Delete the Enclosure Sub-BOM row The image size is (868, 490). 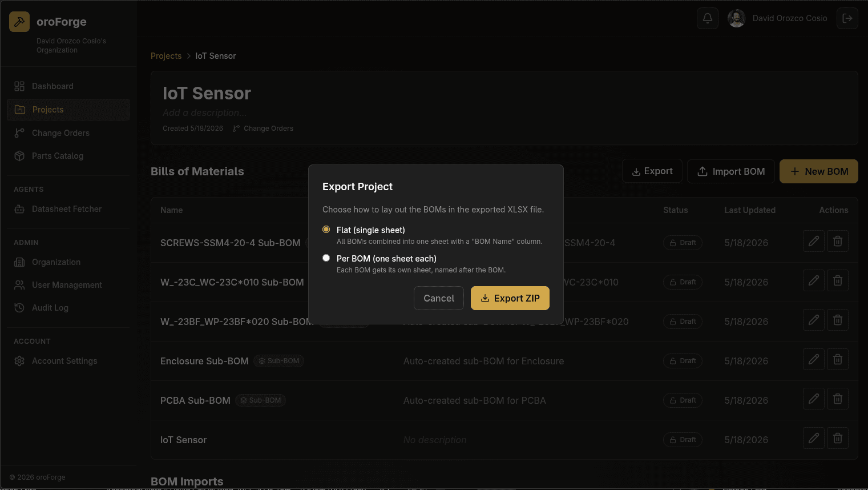point(838,359)
